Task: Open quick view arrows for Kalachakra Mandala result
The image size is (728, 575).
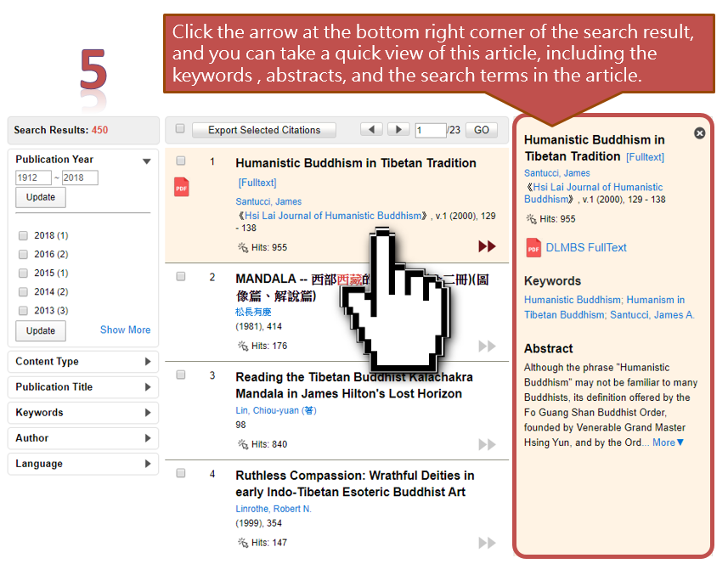Action: [x=487, y=444]
